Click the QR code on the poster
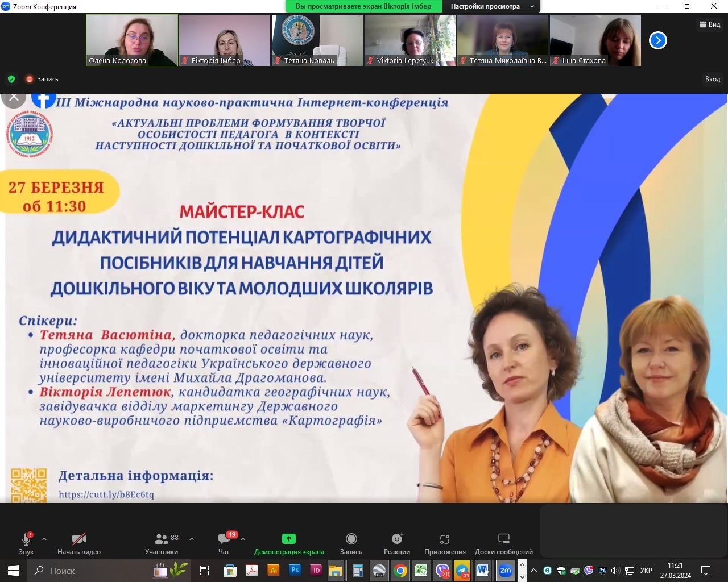Image resolution: width=728 pixels, height=582 pixels. point(30,486)
